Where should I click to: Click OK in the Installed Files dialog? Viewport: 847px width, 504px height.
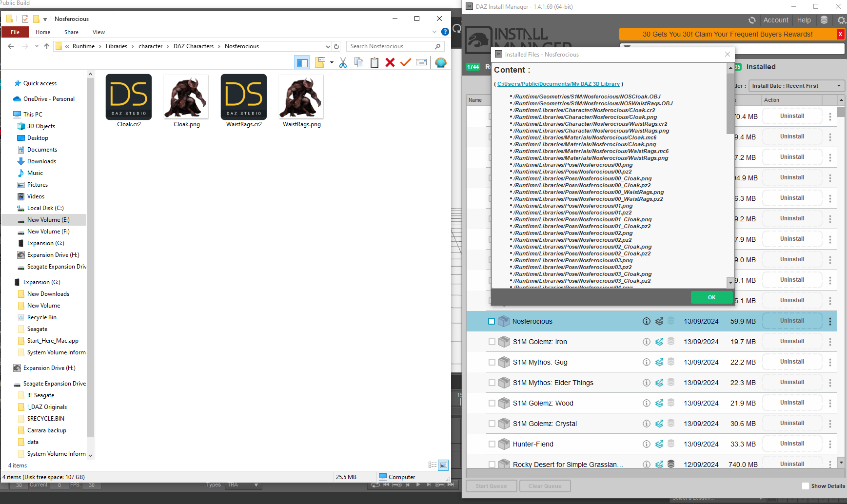pos(712,297)
